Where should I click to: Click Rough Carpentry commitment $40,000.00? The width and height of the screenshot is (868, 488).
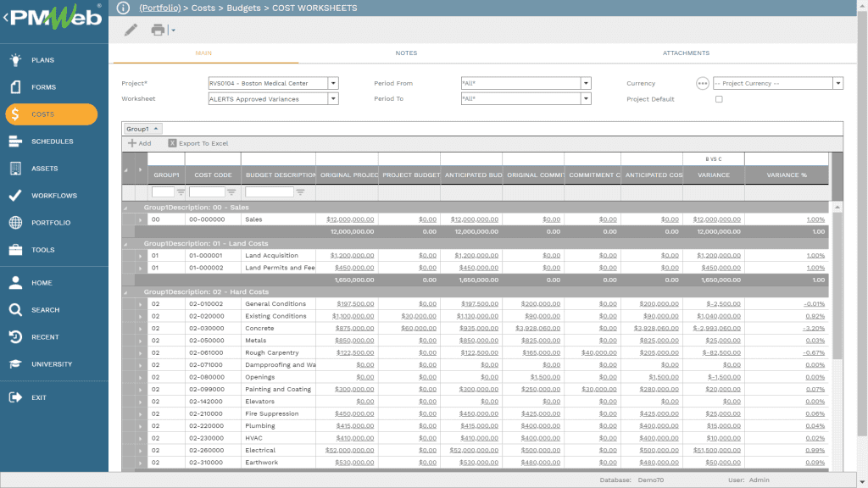tap(599, 353)
